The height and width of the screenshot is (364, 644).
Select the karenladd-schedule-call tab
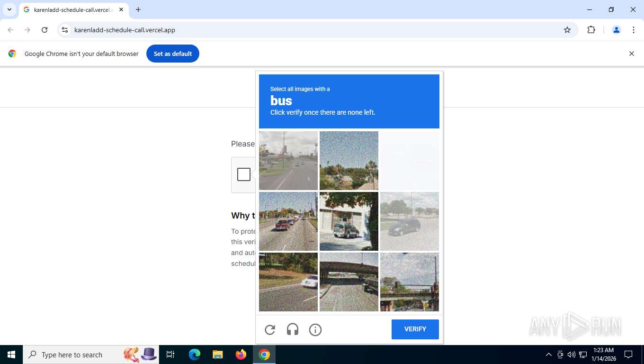[x=73, y=9]
